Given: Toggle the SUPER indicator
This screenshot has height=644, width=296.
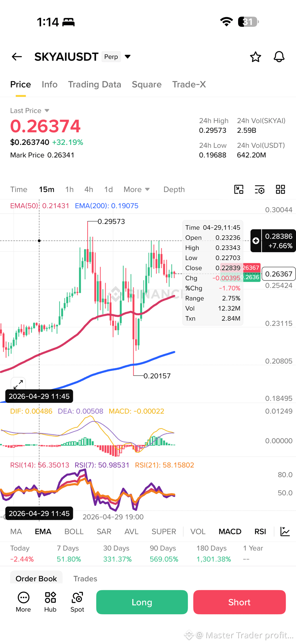Looking at the screenshot, I should [164, 532].
